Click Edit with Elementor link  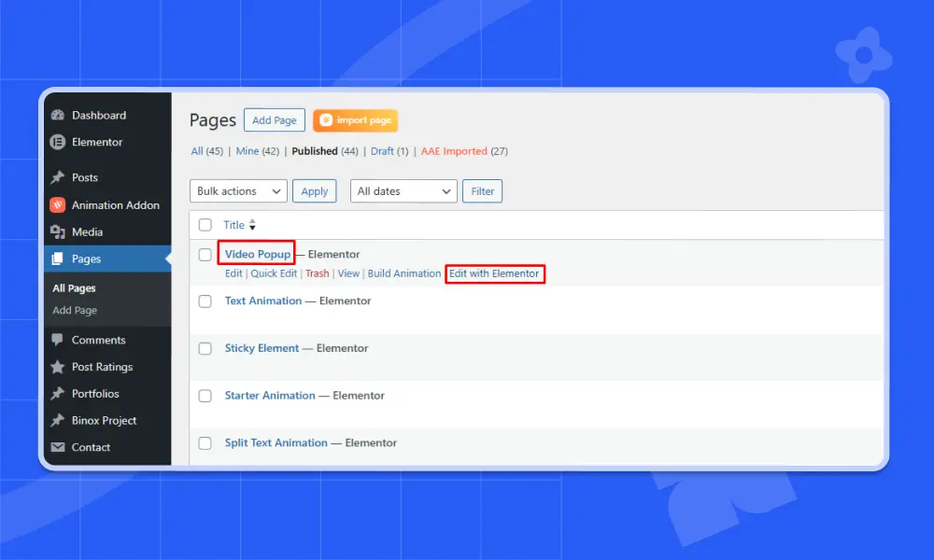(x=494, y=273)
